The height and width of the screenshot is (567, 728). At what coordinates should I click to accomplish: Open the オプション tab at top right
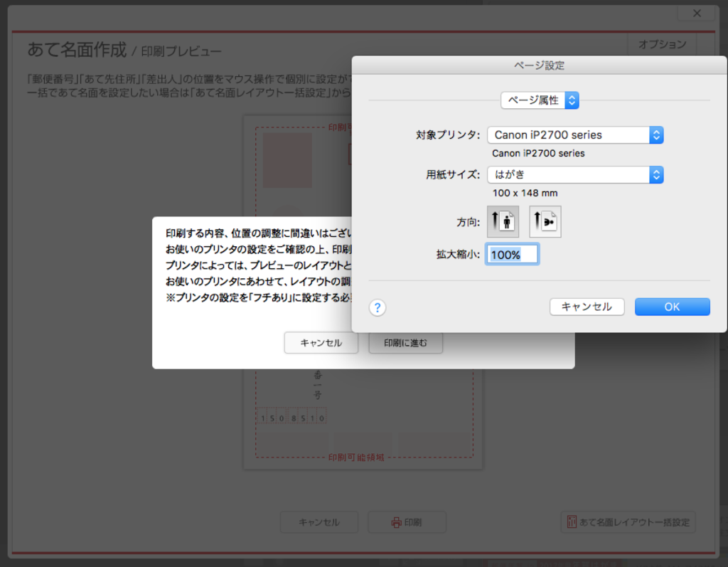pyautogui.click(x=662, y=44)
